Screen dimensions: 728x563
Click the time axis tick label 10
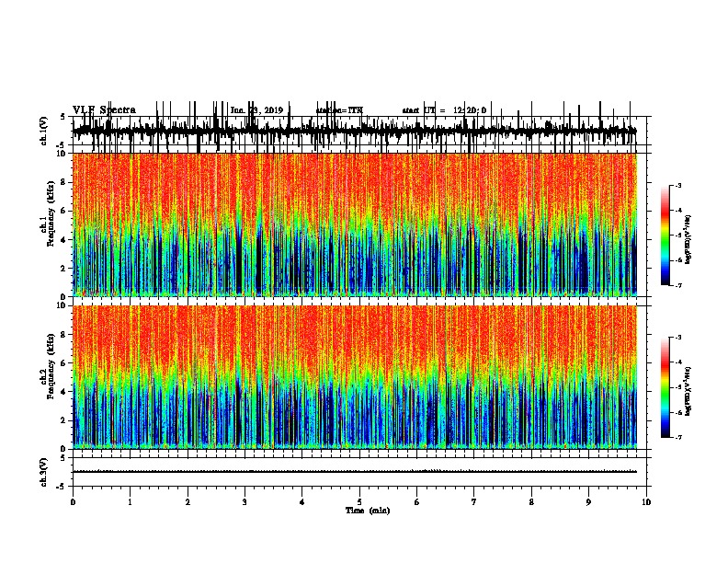(x=646, y=502)
